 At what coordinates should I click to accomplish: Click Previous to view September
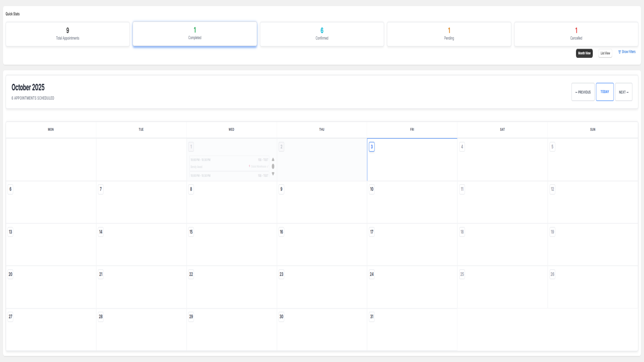[x=583, y=92]
